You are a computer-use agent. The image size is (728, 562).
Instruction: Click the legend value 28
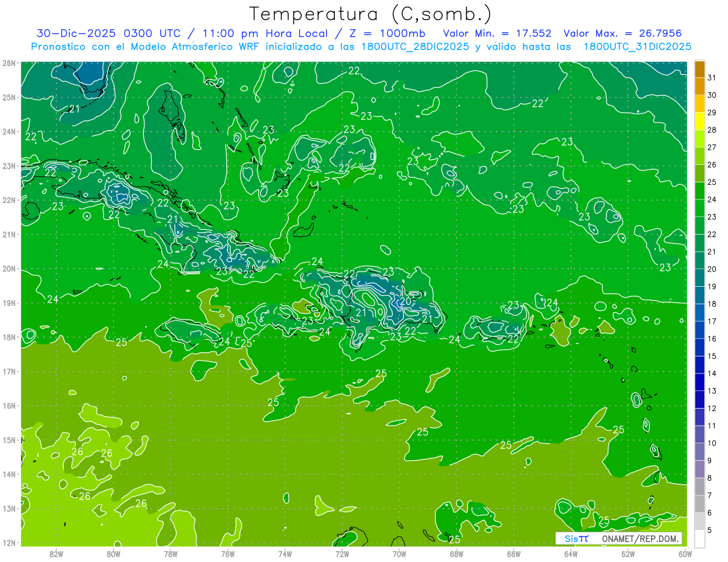point(712,130)
